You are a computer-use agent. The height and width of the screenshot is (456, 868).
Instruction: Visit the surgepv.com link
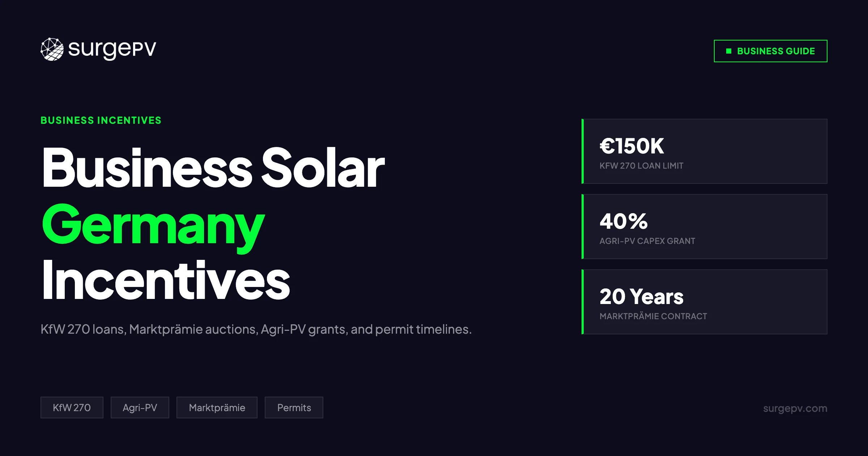[795, 408]
